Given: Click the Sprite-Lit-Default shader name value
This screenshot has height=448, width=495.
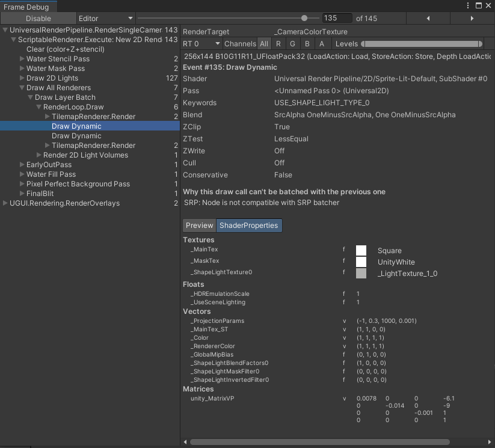Looking at the screenshot, I should 381,79.
